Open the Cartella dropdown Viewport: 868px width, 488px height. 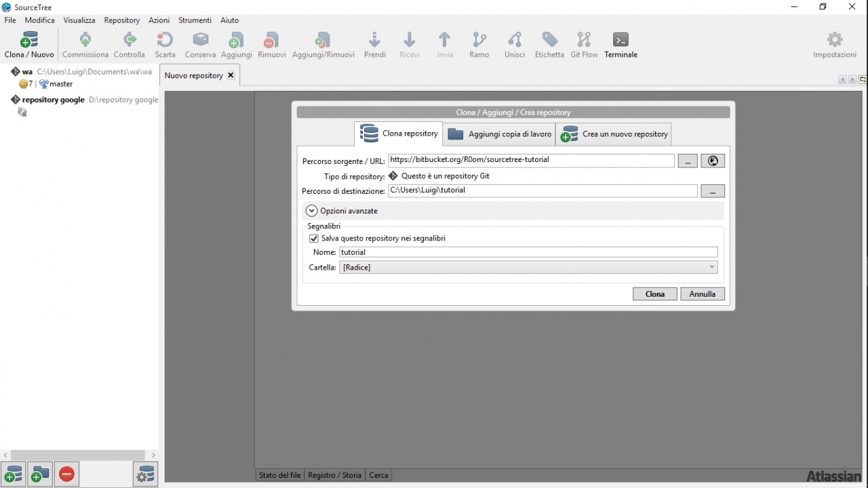pyautogui.click(x=528, y=267)
